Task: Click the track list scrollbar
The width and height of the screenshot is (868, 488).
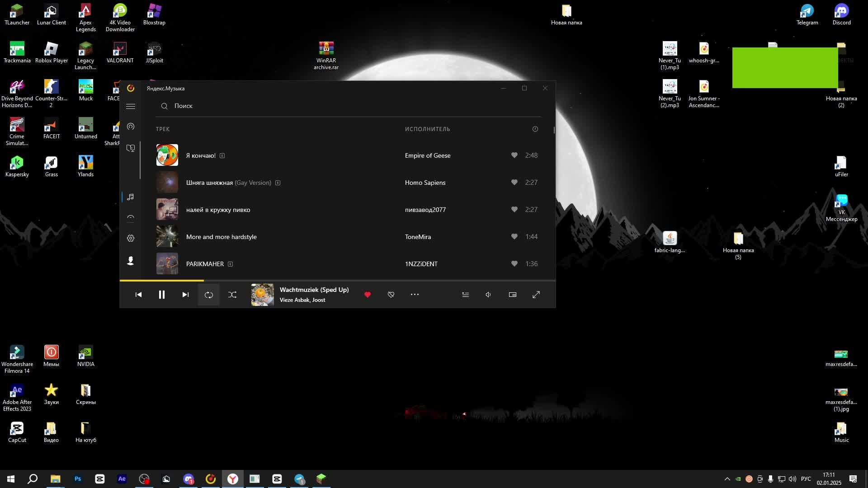Action: [x=554, y=130]
